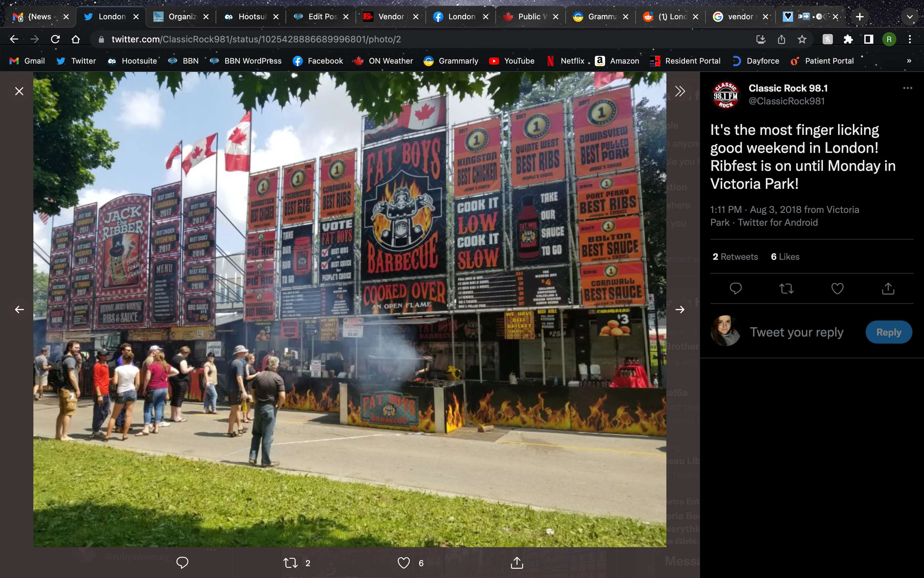Screen dimensions: 924x578
Task: Open the Facebook bookmark
Action: [318, 61]
